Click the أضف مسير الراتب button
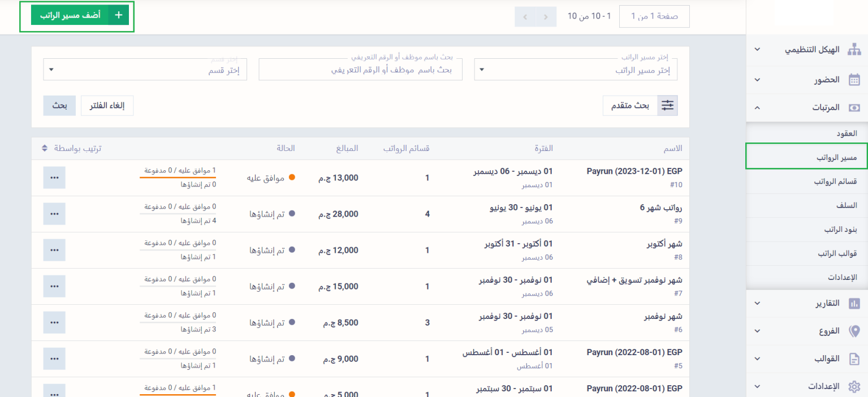This screenshot has width=868, height=397. (80, 15)
